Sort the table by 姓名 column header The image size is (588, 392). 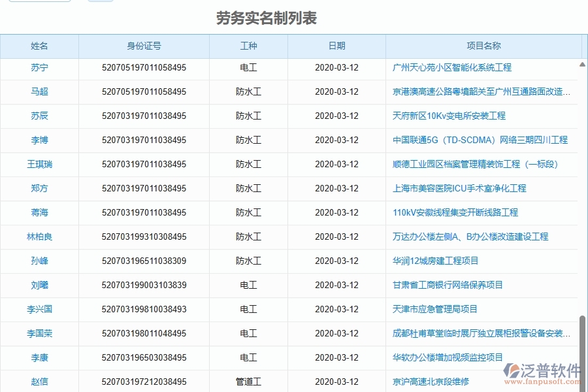[39, 46]
